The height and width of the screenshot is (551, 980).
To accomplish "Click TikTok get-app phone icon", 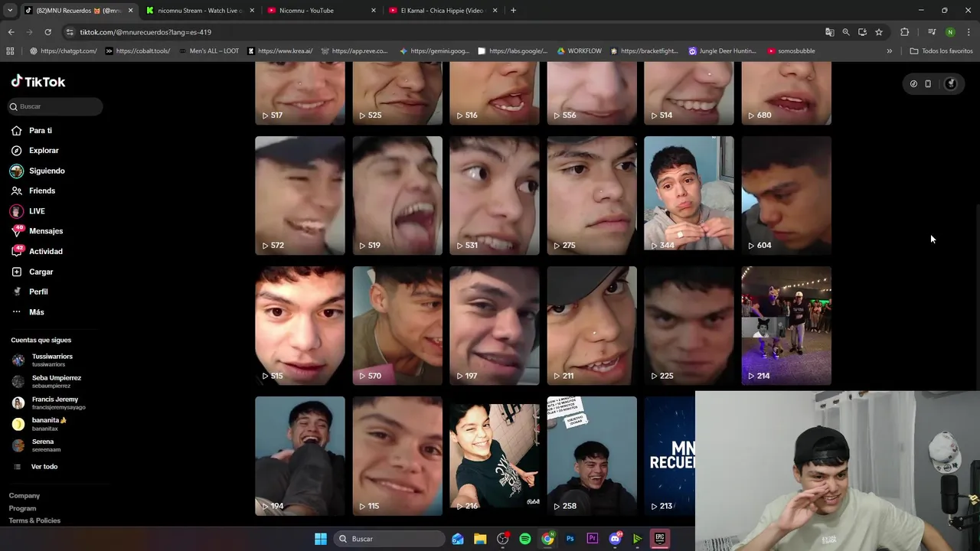I will (x=928, y=84).
